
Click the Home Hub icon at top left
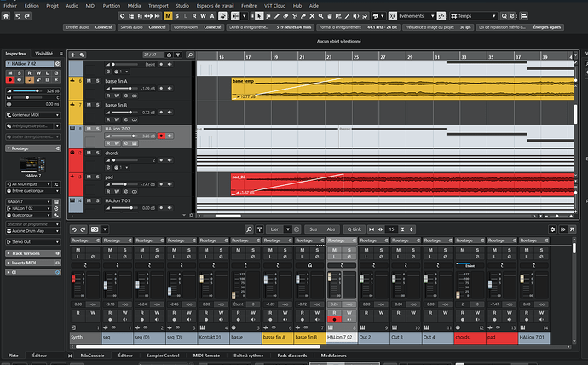[6, 16]
